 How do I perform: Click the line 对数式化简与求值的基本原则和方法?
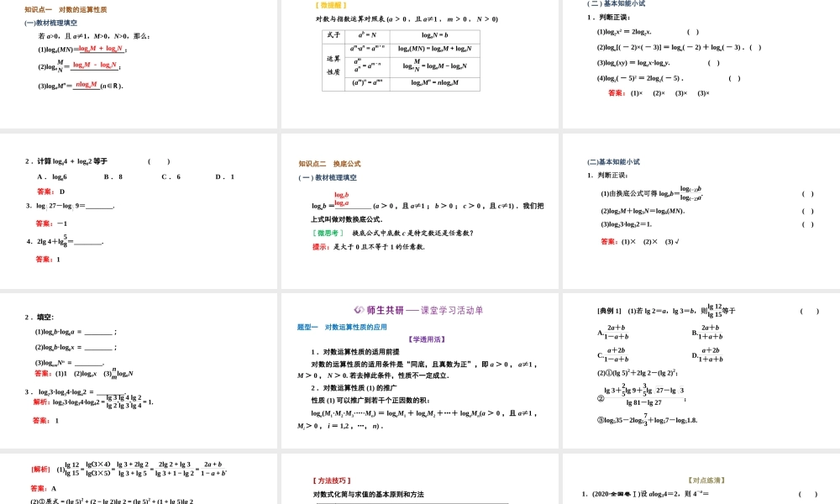368,495
